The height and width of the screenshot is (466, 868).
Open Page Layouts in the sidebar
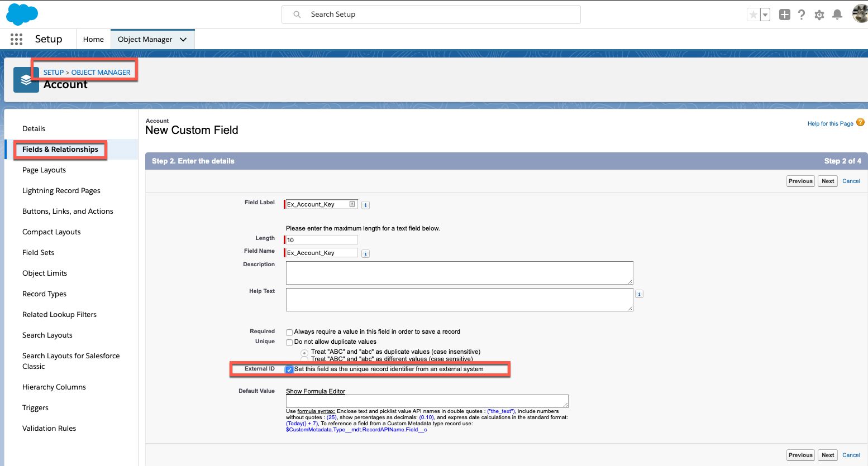tap(44, 170)
